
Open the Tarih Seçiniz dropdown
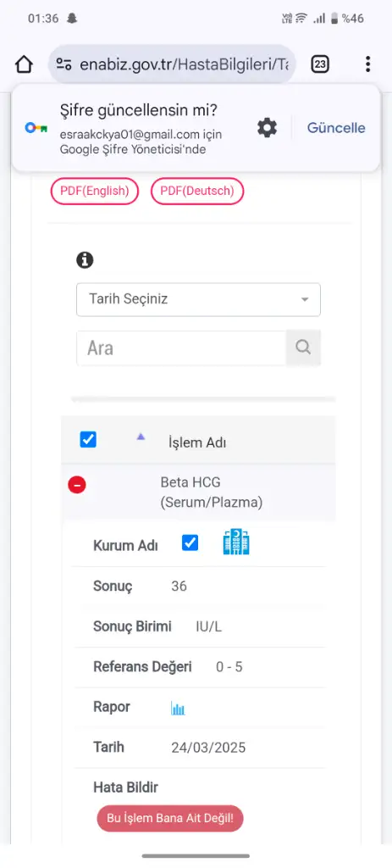click(x=198, y=299)
